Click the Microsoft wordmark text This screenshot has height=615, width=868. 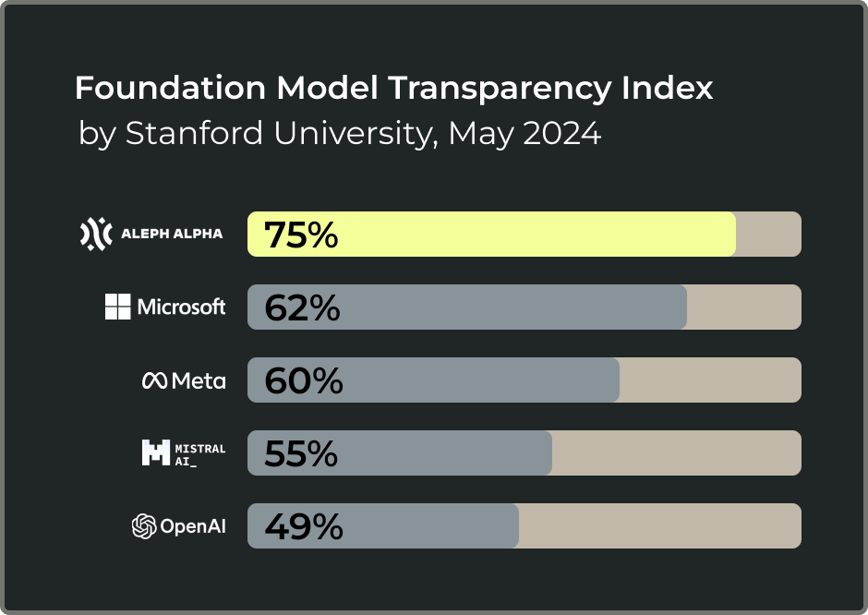(181, 307)
